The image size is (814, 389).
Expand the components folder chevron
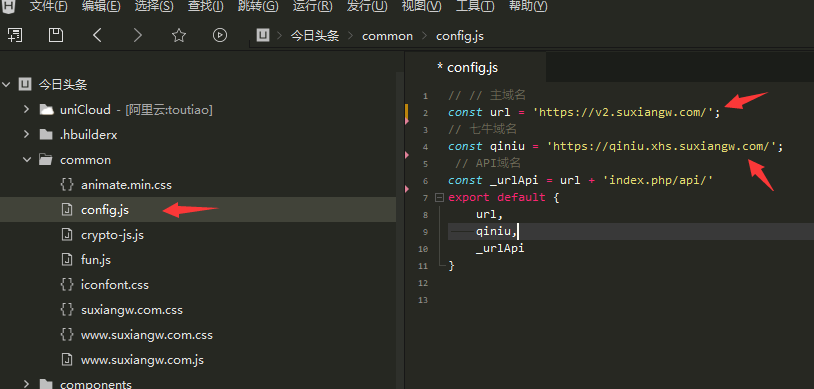pyautogui.click(x=26, y=384)
